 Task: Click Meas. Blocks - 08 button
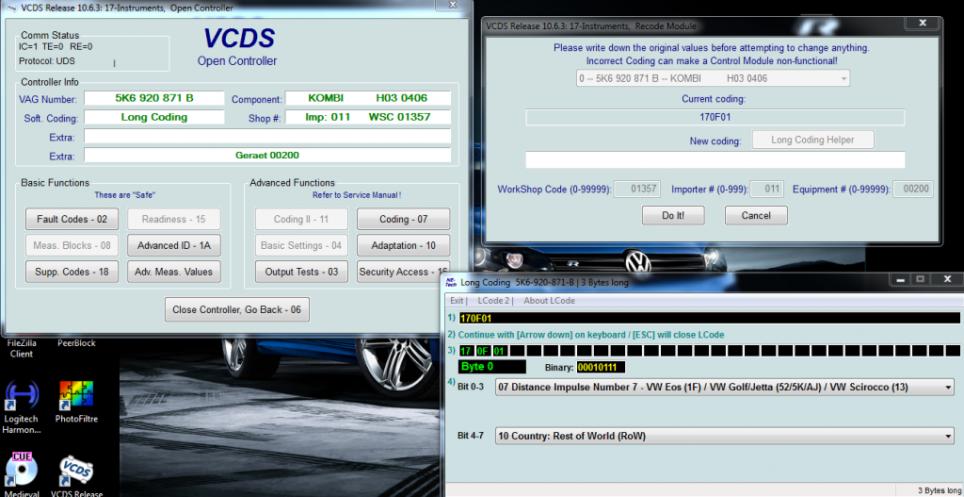(x=72, y=245)
